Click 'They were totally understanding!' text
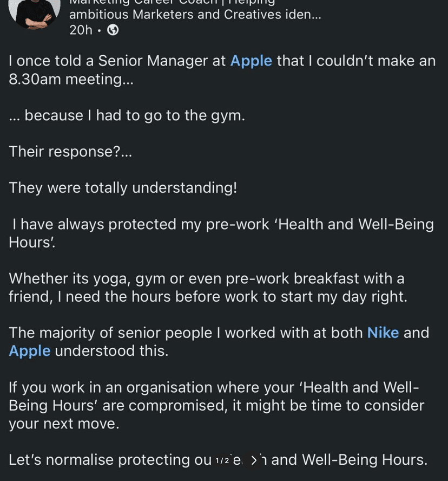The height and width of the screenshot is (481, 448). click(x=123, y=188)
